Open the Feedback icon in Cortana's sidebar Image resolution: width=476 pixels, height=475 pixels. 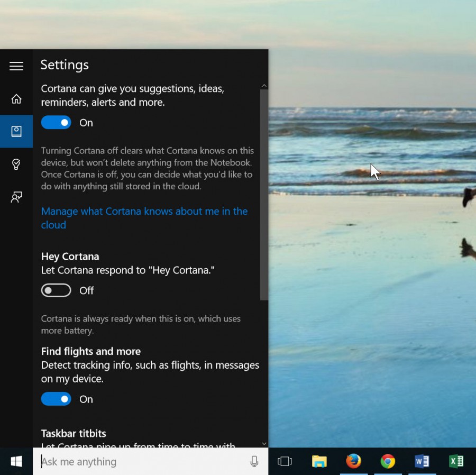click(x=16, y=197)
